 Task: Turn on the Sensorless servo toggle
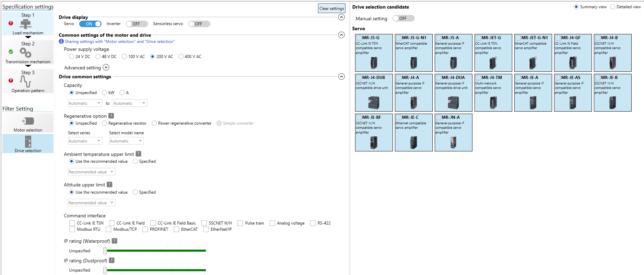[x=199, y=24]
